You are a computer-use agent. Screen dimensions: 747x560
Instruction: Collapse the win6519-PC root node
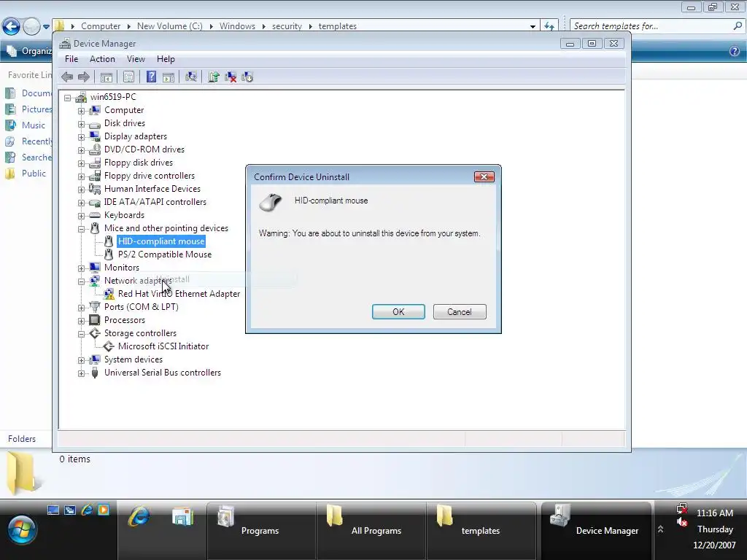[x=68, y=98]
